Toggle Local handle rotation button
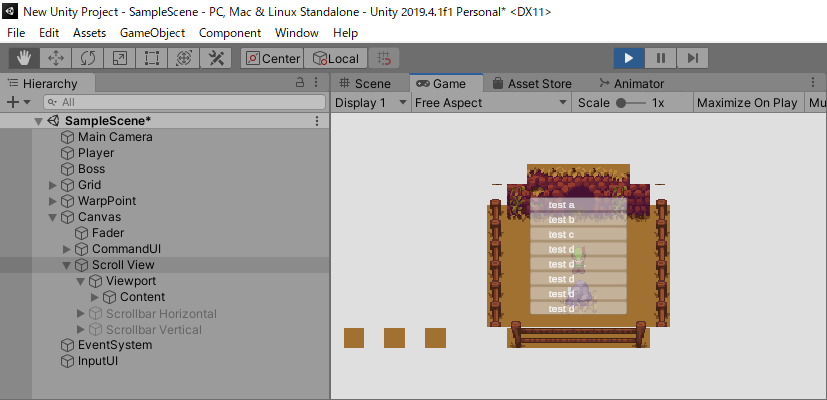This screenshot has width=827, height=400. [335, 58]
